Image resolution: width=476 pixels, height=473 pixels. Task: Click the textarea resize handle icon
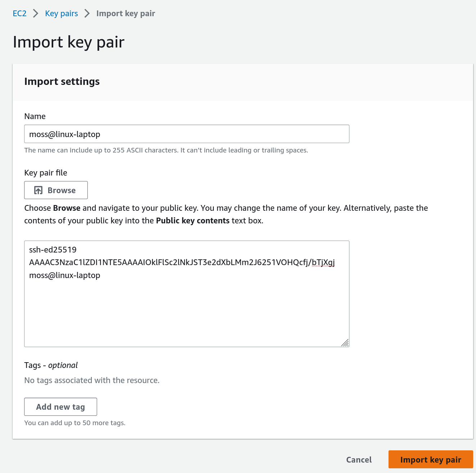coord(345,343)
